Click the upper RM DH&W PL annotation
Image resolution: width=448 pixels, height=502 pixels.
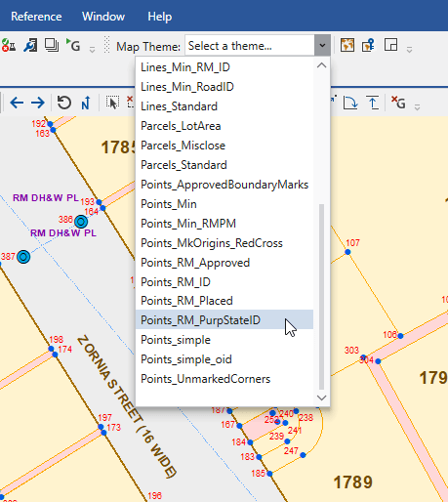pos(46,198)
